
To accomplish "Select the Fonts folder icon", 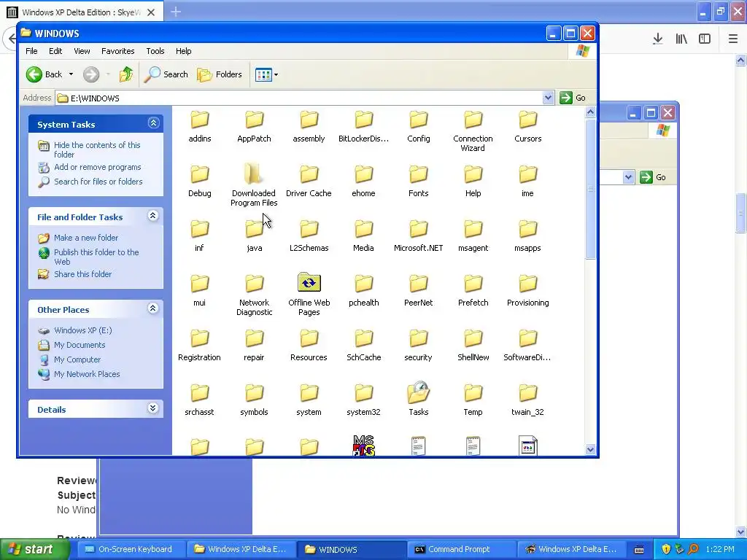I will [x=418, y=174].
